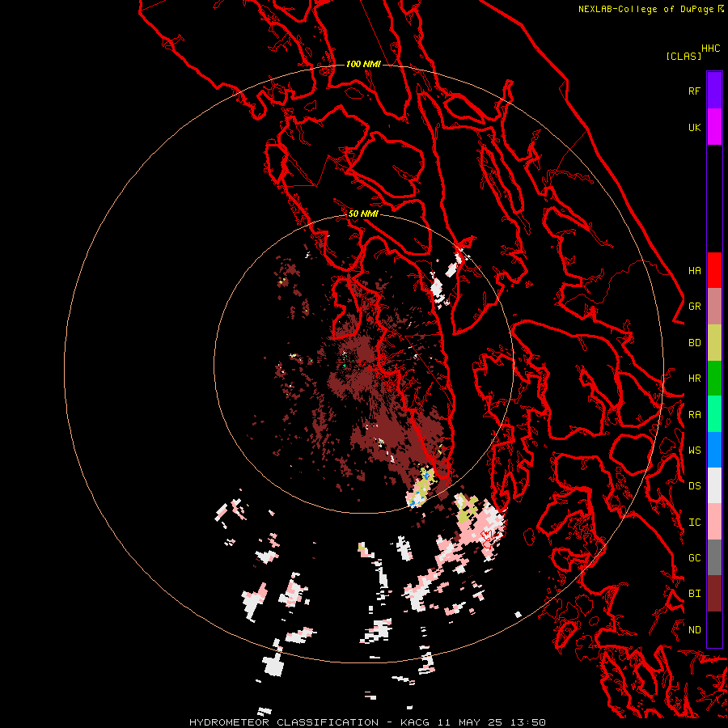
Task: Click the GC legend label
Action: pos(694,557)
